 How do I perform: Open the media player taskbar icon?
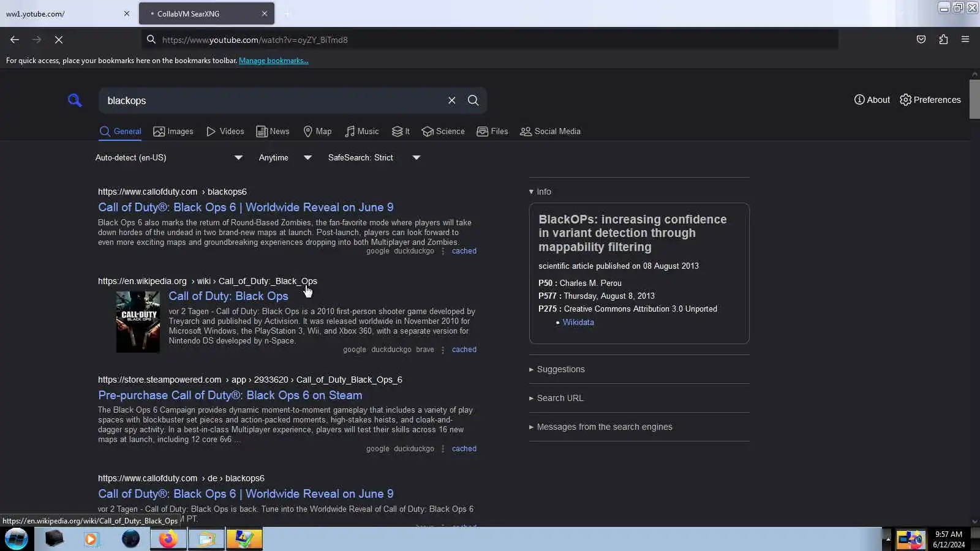[92, 539]
